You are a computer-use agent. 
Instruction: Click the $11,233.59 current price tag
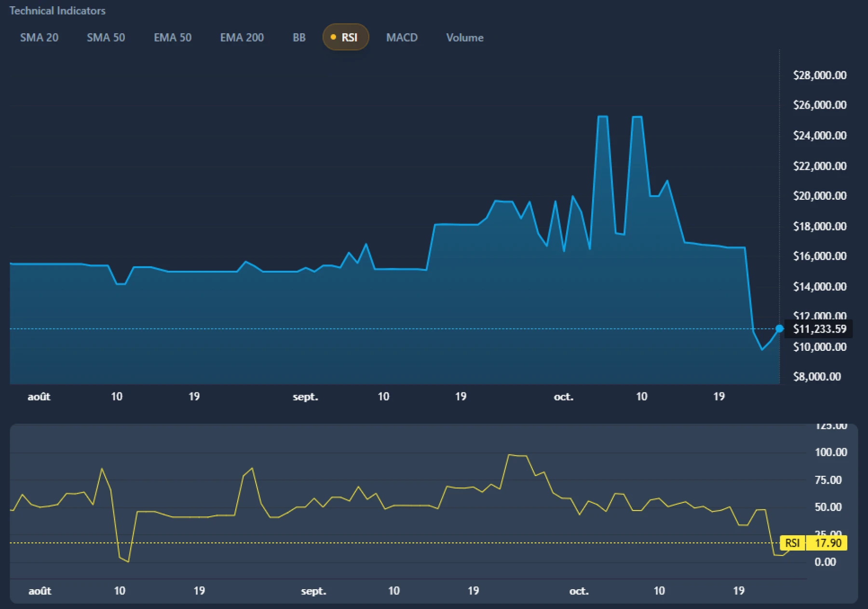(x=819, y=329)
